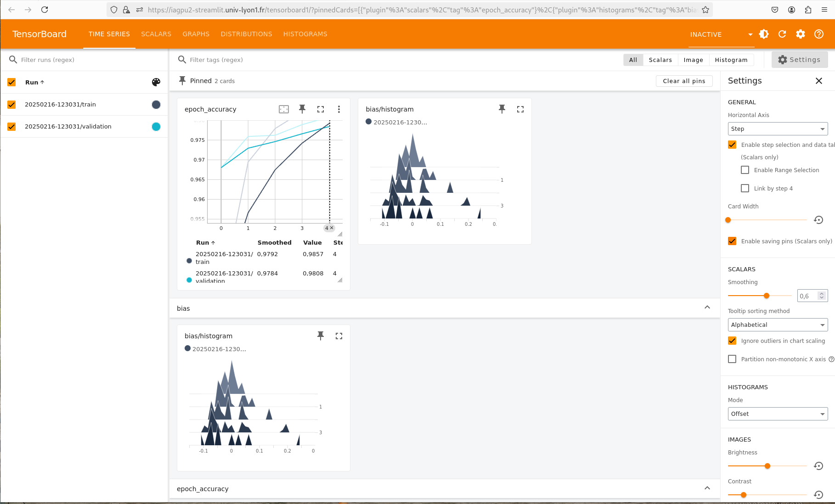Toggle dark mode theme icon

[x=764, y=34]
